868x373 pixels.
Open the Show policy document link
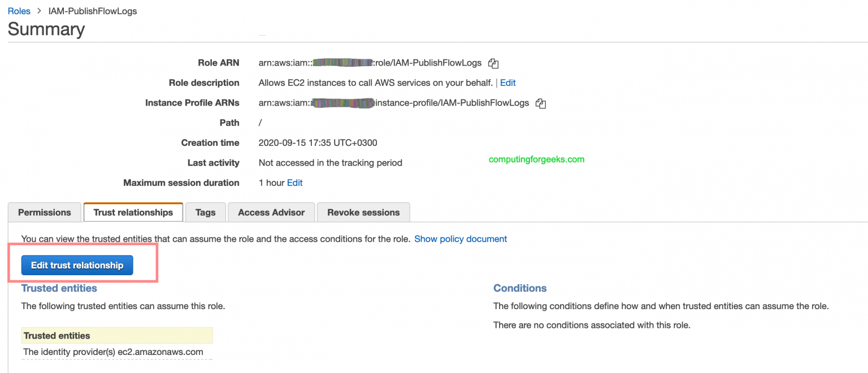click(x=460, y=238)
